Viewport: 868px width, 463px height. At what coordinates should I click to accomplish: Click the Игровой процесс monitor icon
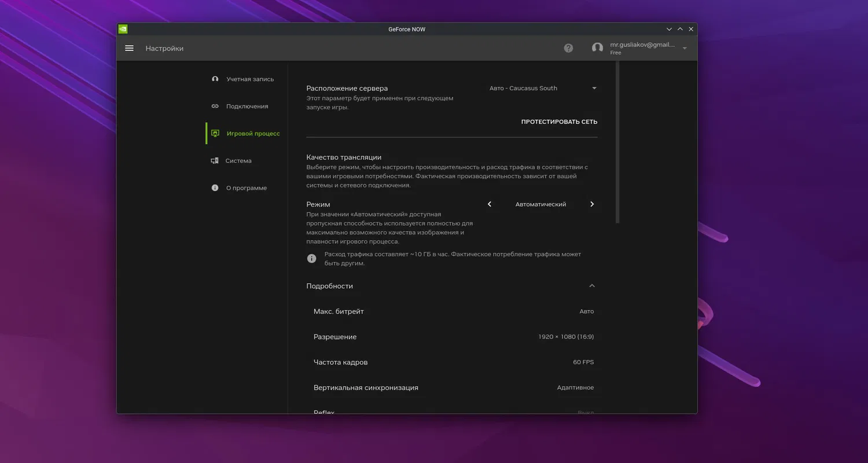click(x=215, y=133)
